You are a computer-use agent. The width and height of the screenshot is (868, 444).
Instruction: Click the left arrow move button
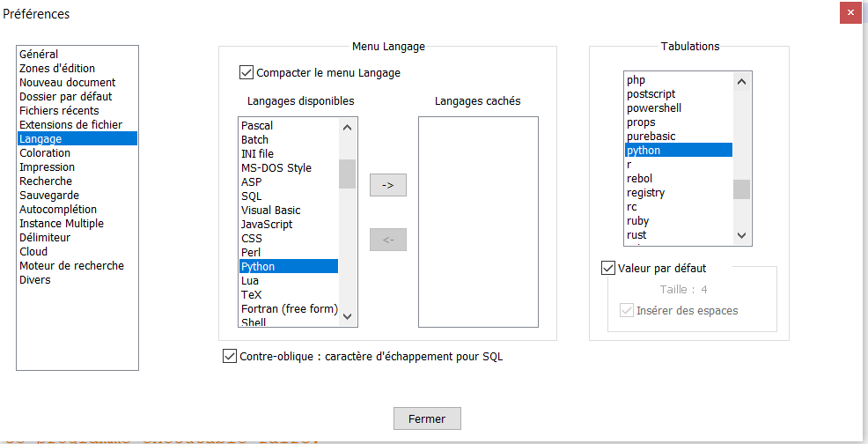[x=387, y=240]
